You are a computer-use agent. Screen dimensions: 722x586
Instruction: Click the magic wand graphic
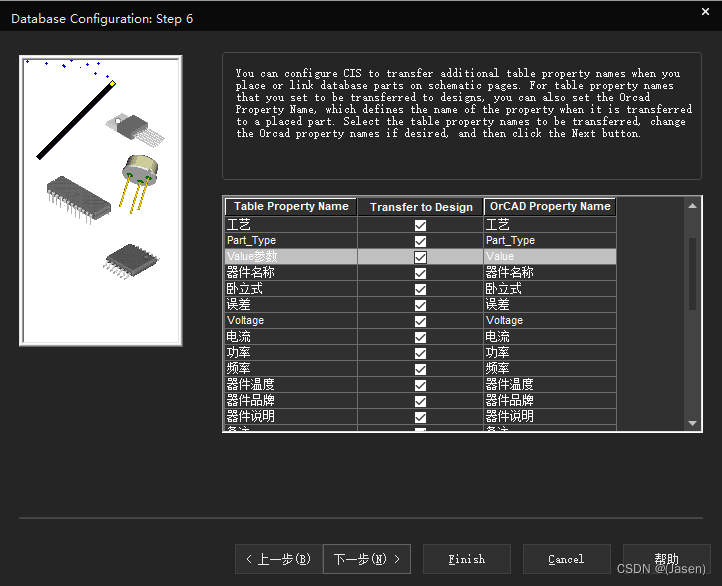pyautogui.click(x=75, y=119)
